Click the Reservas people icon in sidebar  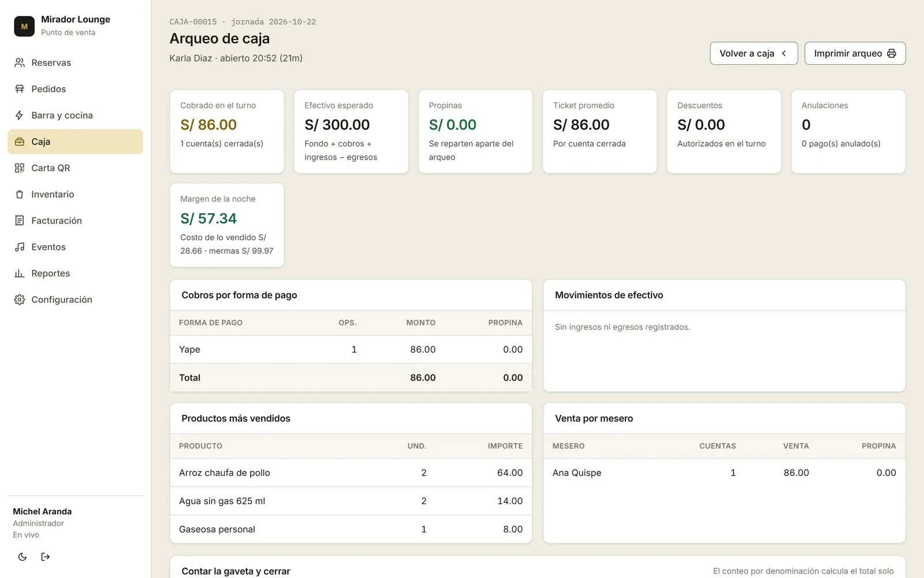pyautogui.click(x=20, y=62)
